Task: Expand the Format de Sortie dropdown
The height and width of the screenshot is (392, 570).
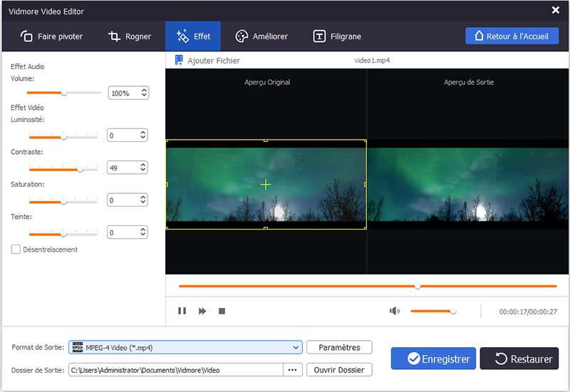Action: click(x=296, y=348)
